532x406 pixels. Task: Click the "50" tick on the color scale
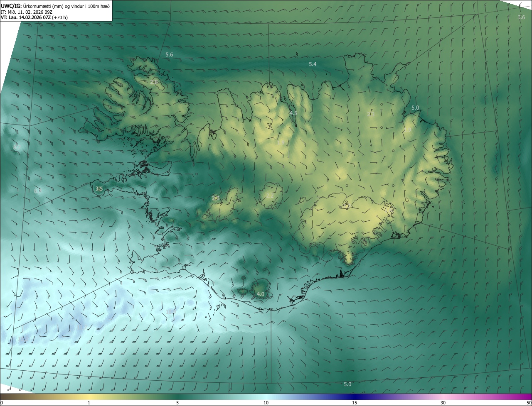[529, 403]
